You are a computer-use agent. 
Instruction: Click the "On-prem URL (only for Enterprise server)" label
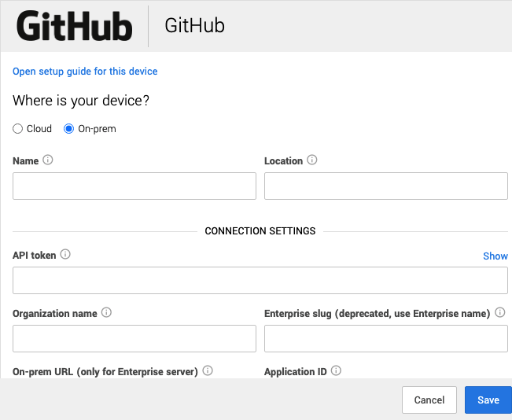[x=105, y=372]
